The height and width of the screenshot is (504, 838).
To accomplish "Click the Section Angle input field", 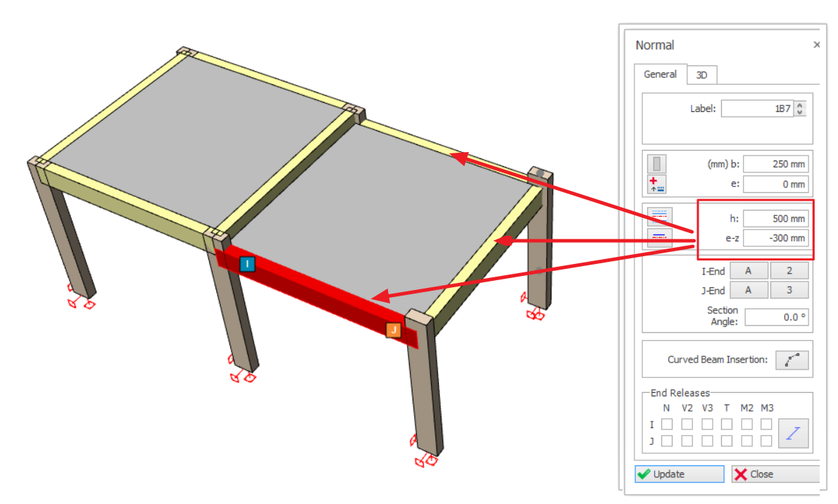I will (x=775, y=317).
